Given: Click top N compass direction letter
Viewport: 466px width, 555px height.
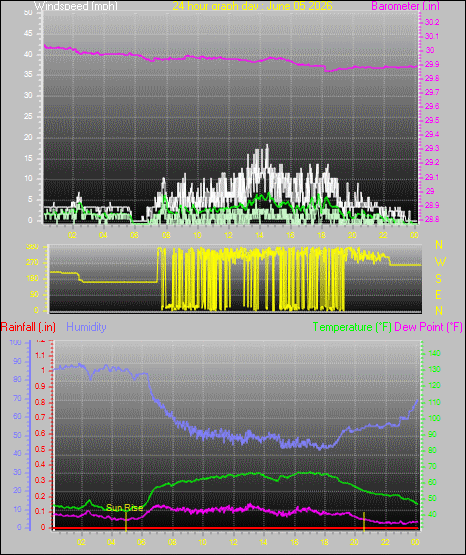Looking at the screenshot, I should (439, 245).
